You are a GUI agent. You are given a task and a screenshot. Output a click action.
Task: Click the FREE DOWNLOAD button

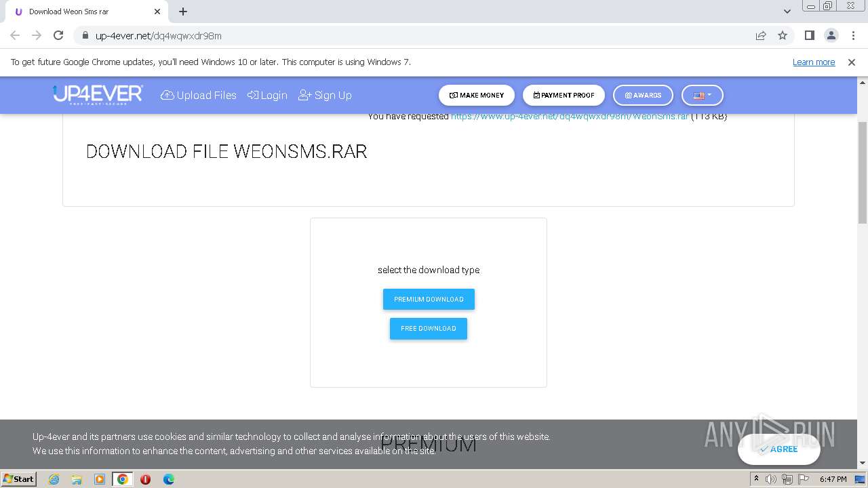pos(429,328)
